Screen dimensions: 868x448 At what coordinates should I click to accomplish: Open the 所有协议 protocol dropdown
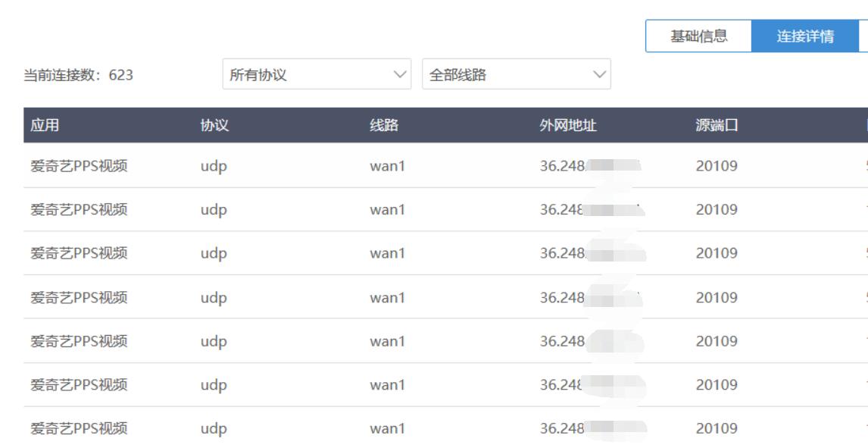click(316, 75)
